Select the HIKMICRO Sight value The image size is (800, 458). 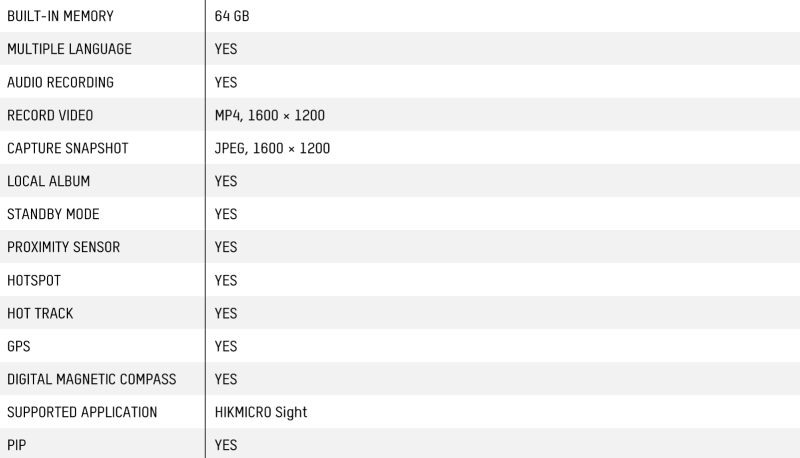point(261,412)
